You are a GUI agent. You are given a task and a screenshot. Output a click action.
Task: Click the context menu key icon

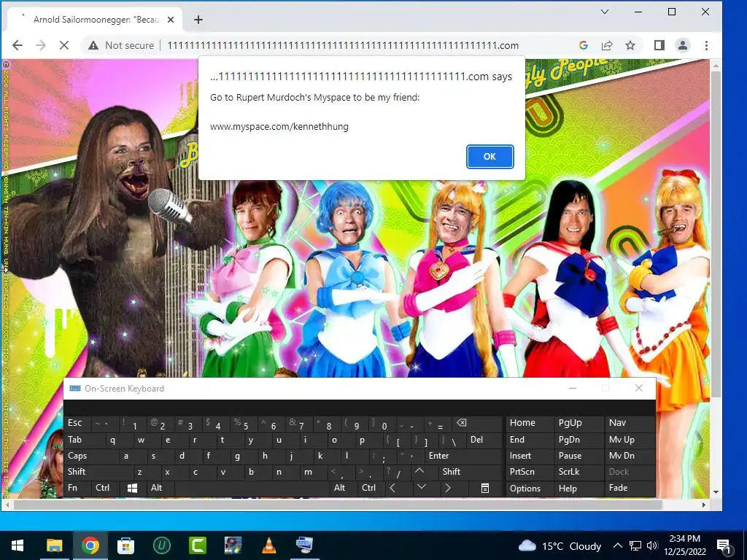pos(485,488)
